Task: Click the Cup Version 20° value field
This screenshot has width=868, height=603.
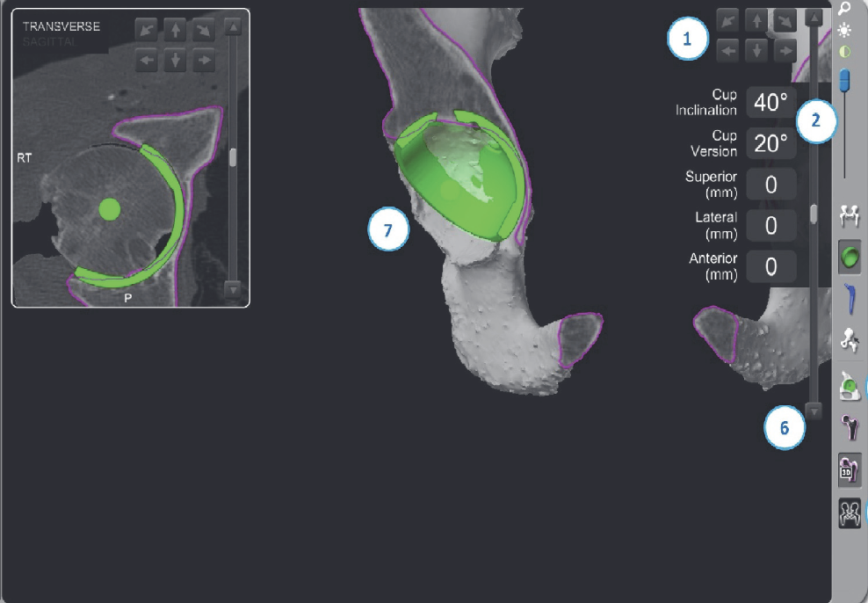Action: pos(770,143)
